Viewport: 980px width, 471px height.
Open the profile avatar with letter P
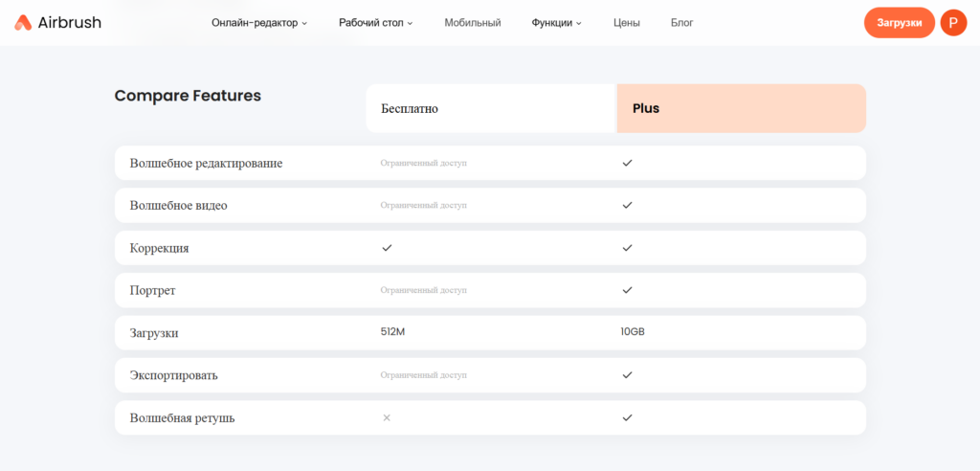[953, 23]
